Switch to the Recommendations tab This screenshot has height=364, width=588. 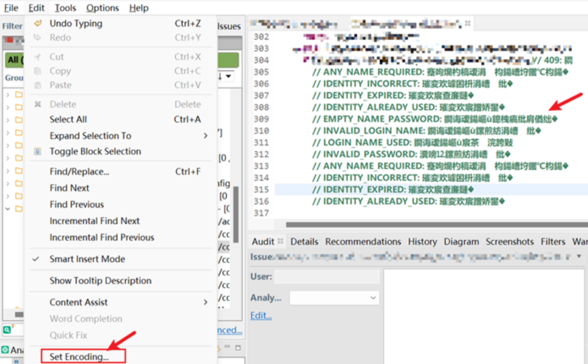tap(363, 241)
